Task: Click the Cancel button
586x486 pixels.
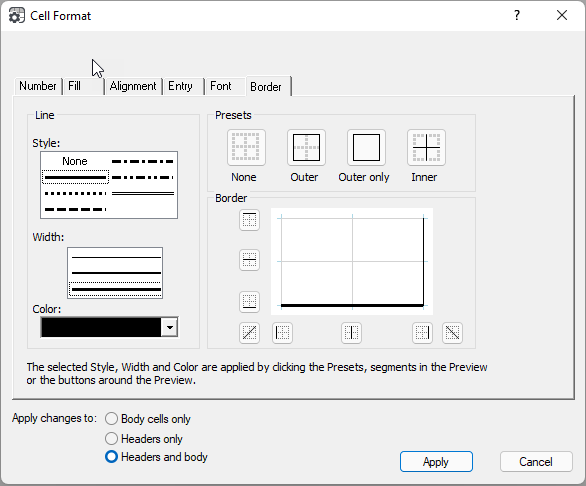Action: [x=536, y=462]
